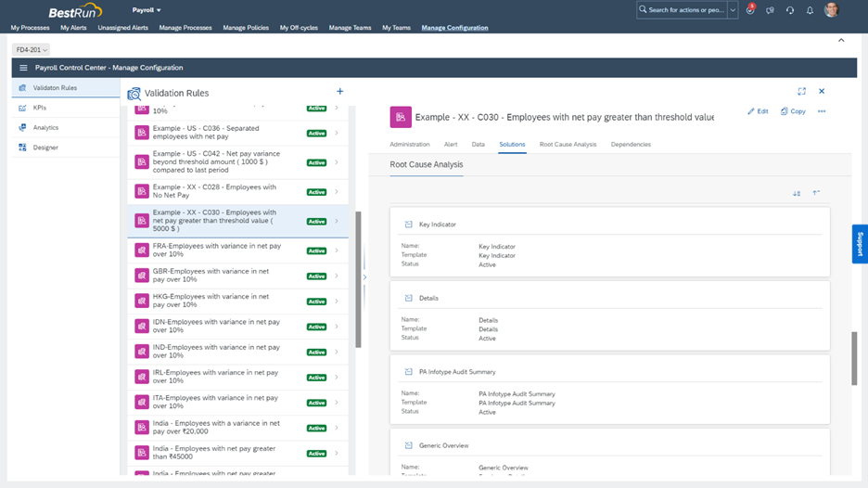Enter full screen for the detail panel
The image size is (868, 488).
click(x=801, y=92)
